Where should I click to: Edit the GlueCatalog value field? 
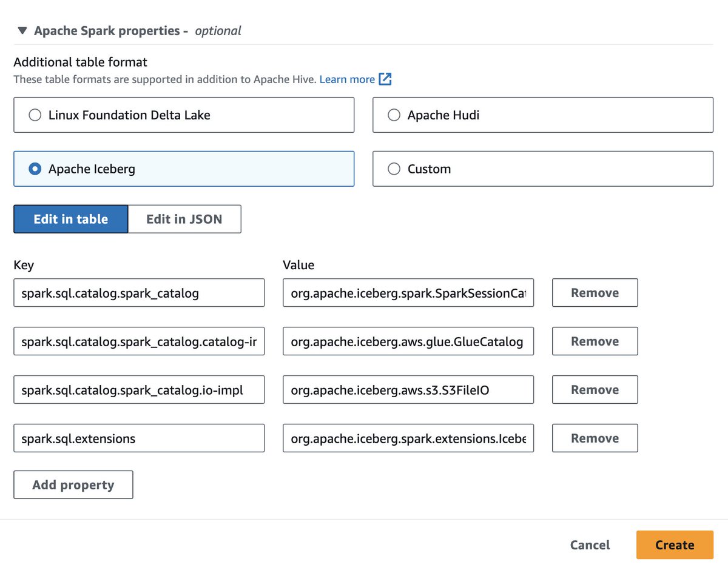click(408, 341)
